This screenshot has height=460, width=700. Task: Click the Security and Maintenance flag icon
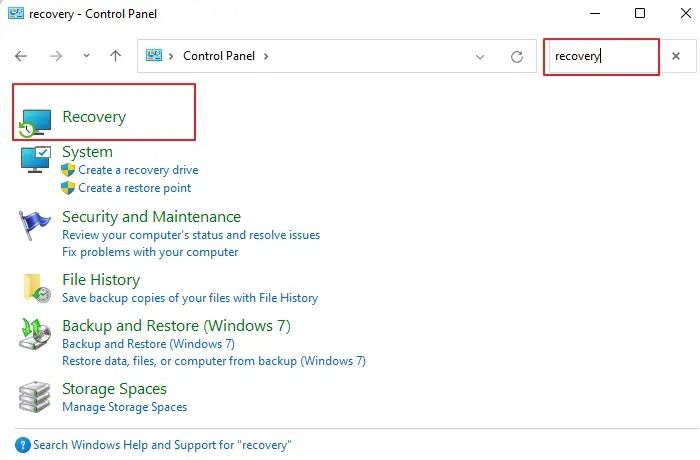(x=35, y=225)
